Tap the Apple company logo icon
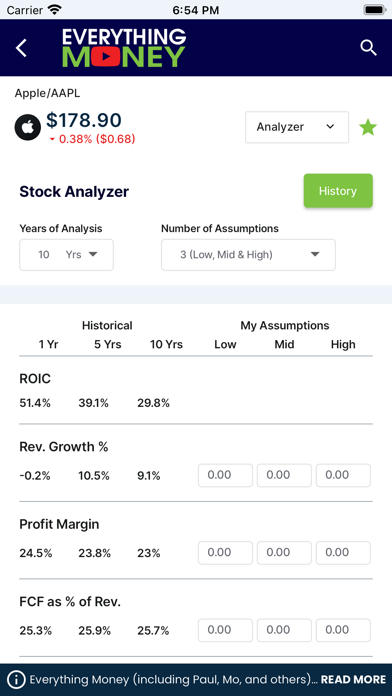The height and width of the screenshot is (696, 392). 28,128
